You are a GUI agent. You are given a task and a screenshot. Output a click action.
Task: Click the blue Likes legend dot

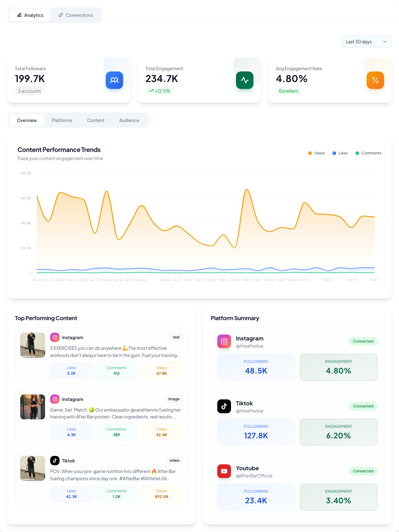(334, 153)
